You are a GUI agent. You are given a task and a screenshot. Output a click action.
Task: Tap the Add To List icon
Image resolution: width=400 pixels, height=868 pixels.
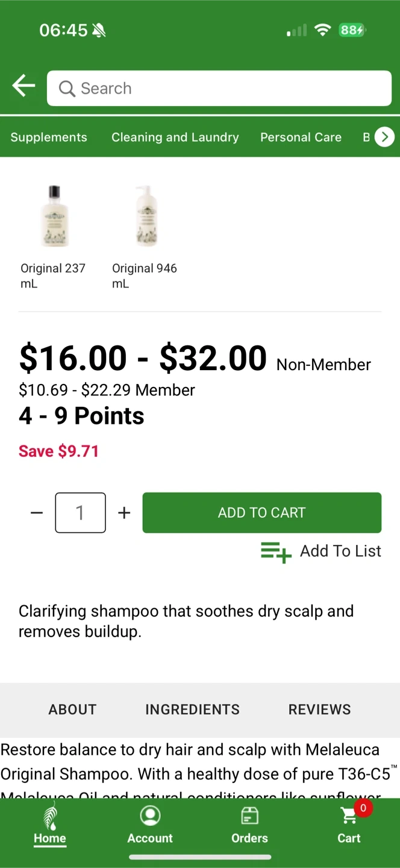pyautogui.click(x=276, y=552)
